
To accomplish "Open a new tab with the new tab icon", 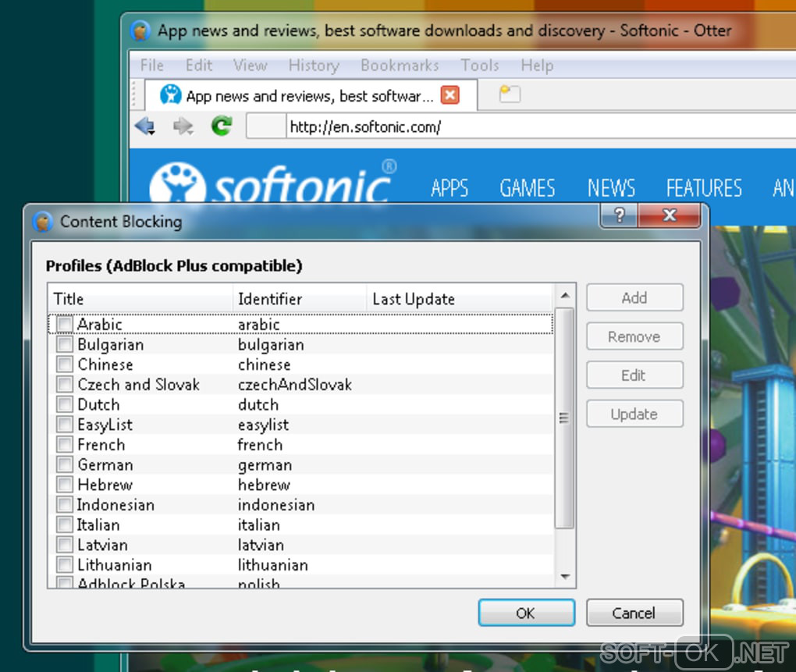I will pyautogui.click(x=510, y=94).
